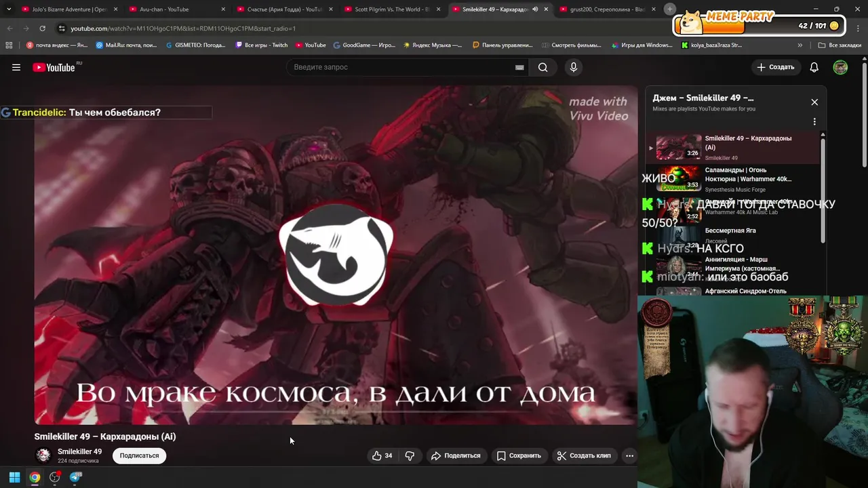This screenshot has width=868, height=488.
Task: Close the Джем mix playlist panel
Action: (814, 102)
